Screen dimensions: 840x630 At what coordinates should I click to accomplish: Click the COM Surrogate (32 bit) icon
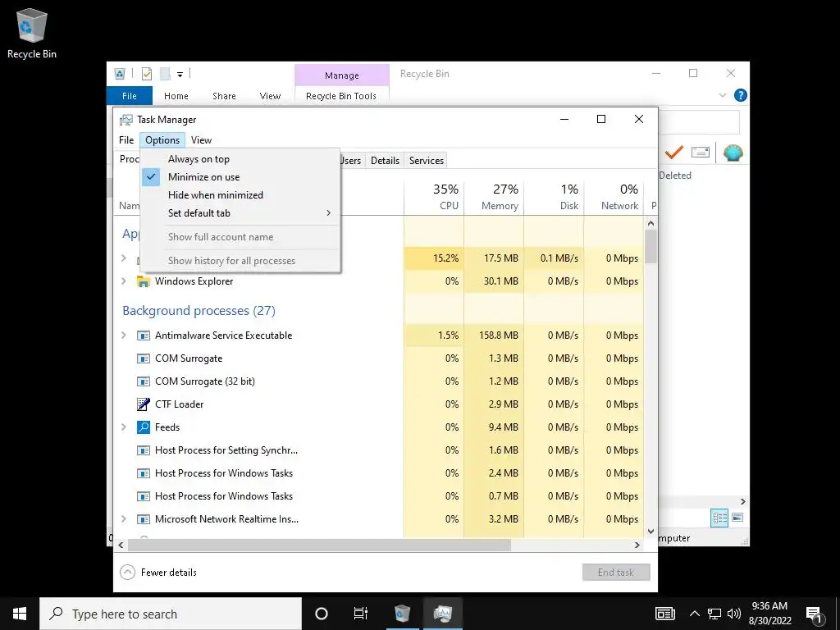143,381
